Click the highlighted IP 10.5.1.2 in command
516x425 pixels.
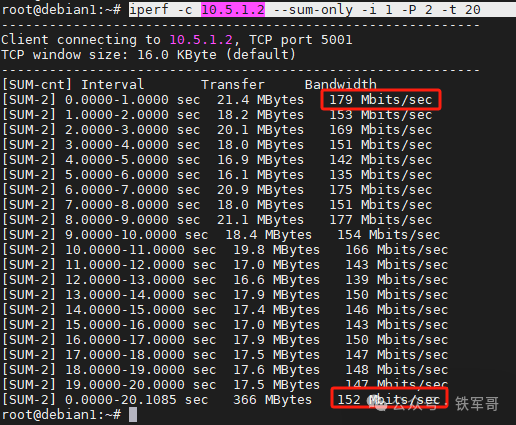tap(233, 10)
